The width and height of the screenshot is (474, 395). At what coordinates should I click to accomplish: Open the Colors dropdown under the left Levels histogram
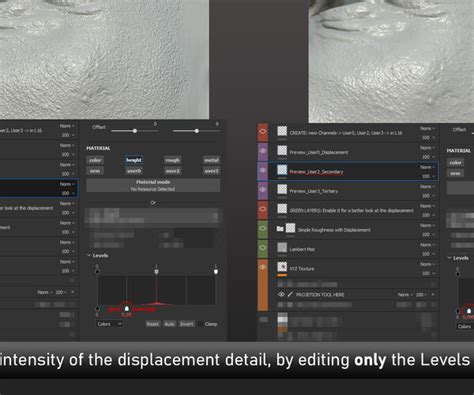109,324
